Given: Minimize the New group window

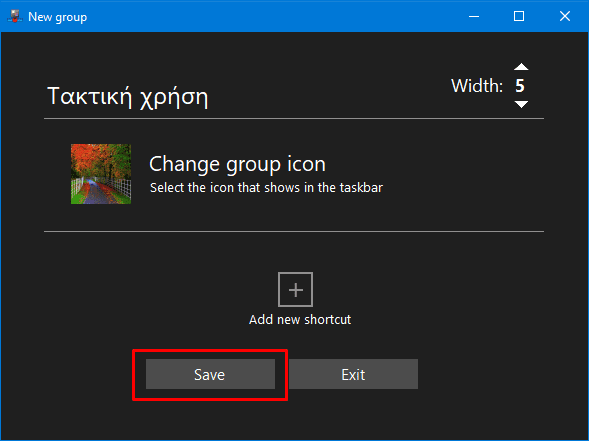Looking at the screenshot, I should pos(474,16).
